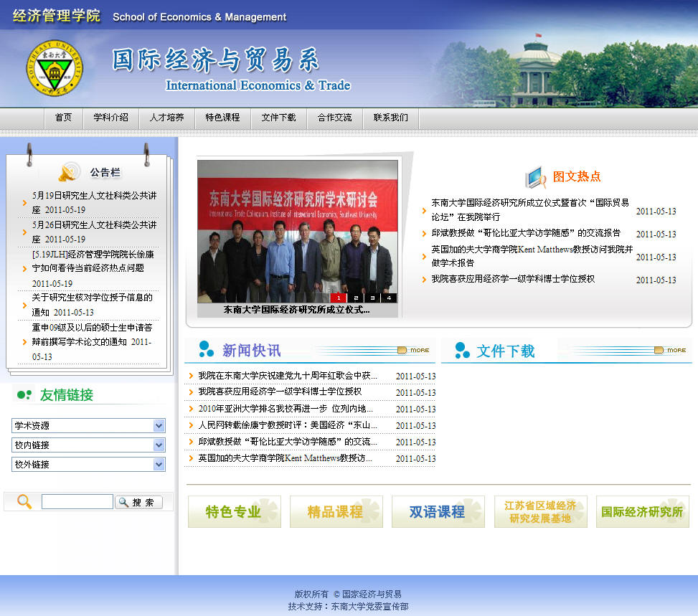The width and height of the screenshot is (698, 616).
Task: Click the Southeast University logo emblem
Action: pos(55,69)
